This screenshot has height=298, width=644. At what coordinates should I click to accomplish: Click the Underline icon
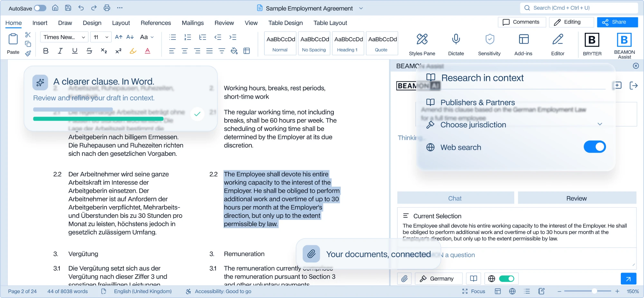point(75,51)
